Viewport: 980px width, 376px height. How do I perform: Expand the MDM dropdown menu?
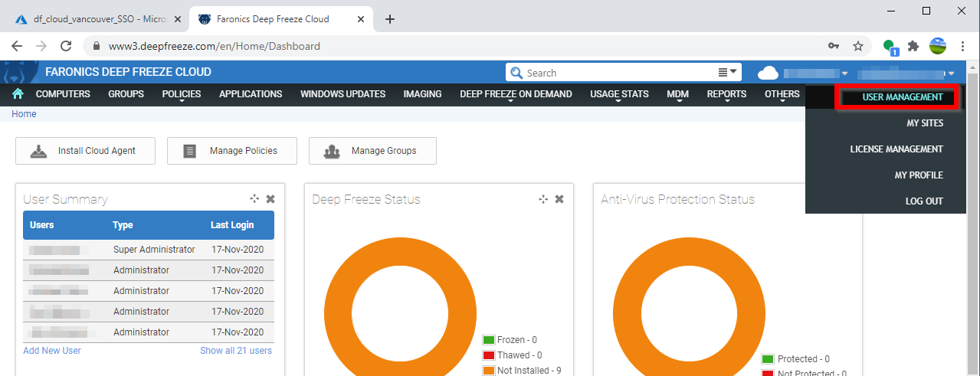click(677, 94)
